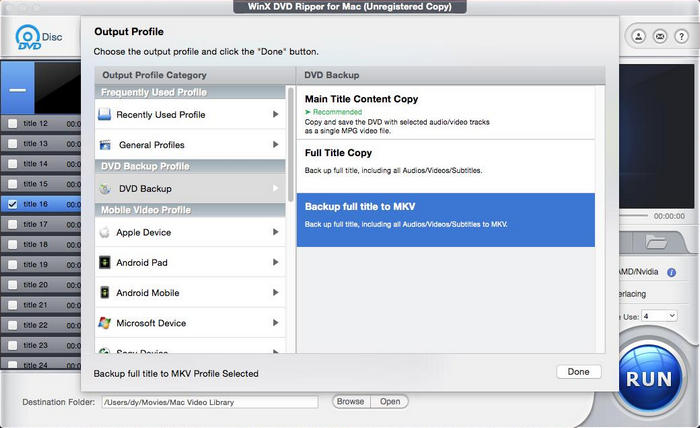Click the AMD/Nvidia info icon
Image resolution: width=700 pixels, height=428 pixels.
(671, 272)
